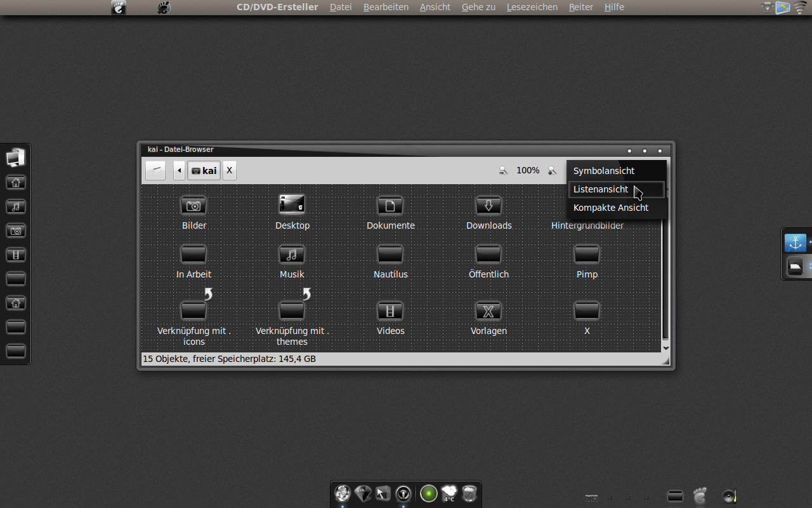Screen dimensions: 812x508
Task: Click the speaker volume icon bottom right
Action: tap(729, 496)
